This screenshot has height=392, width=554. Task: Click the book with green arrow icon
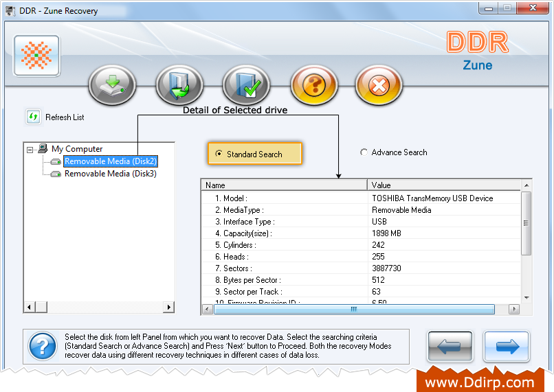point(179,85)
